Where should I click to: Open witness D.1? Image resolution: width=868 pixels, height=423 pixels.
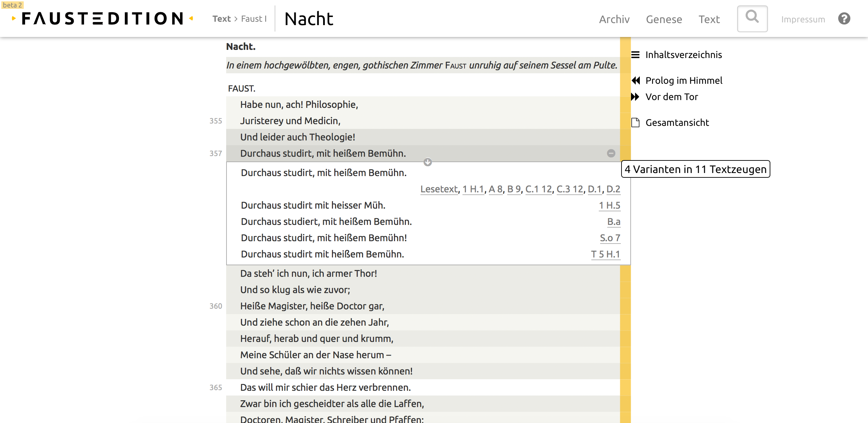pyautogui.click(x=595, y=189)
